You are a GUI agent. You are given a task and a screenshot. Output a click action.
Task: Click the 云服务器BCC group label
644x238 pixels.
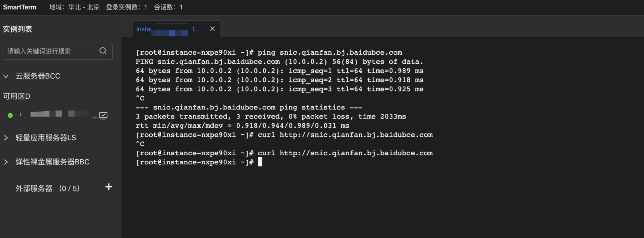click(38, 76)
